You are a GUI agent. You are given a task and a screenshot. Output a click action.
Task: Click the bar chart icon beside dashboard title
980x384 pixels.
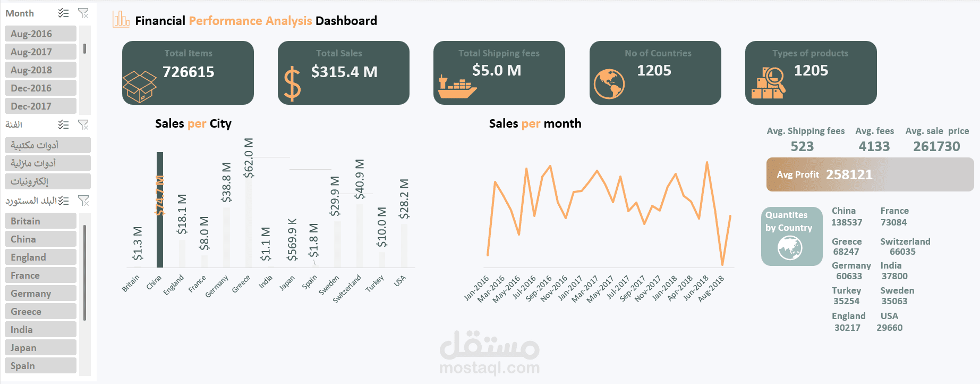click(121, 20)
